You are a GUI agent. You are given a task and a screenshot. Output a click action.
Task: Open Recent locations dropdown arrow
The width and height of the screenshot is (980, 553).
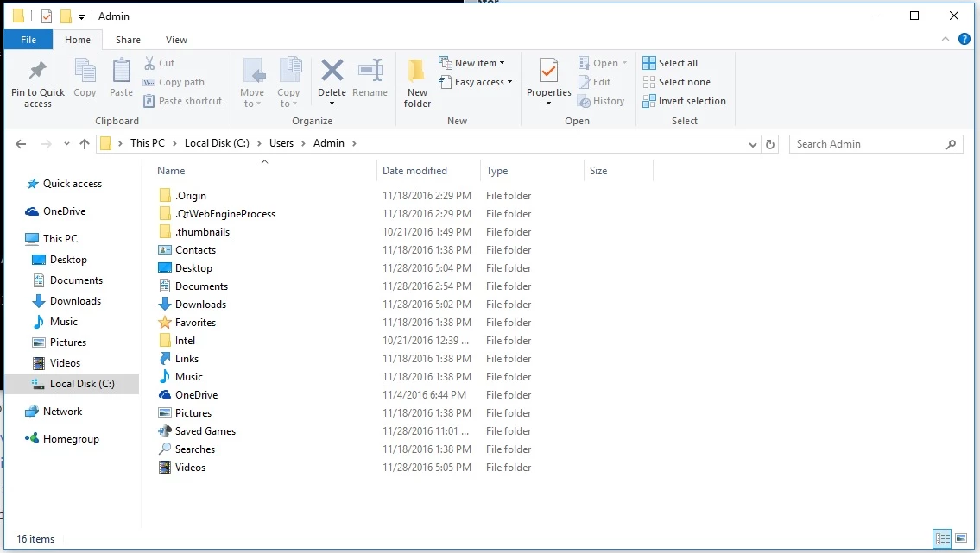[x=66, y=144]
